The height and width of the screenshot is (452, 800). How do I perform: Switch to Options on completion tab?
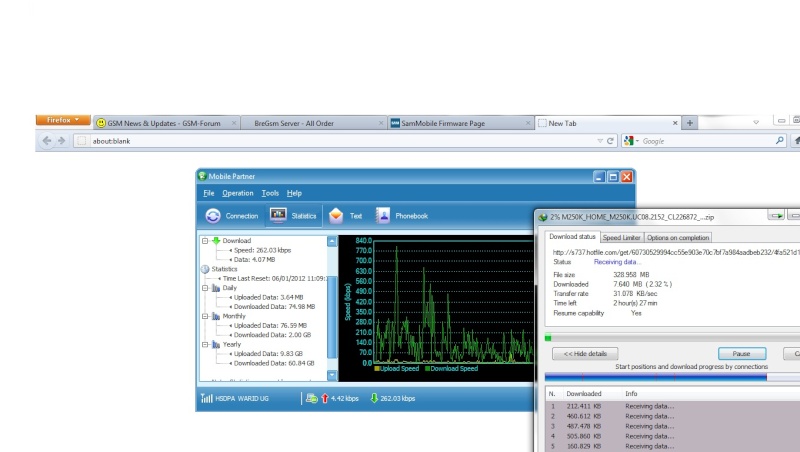(x=678, y=238)
